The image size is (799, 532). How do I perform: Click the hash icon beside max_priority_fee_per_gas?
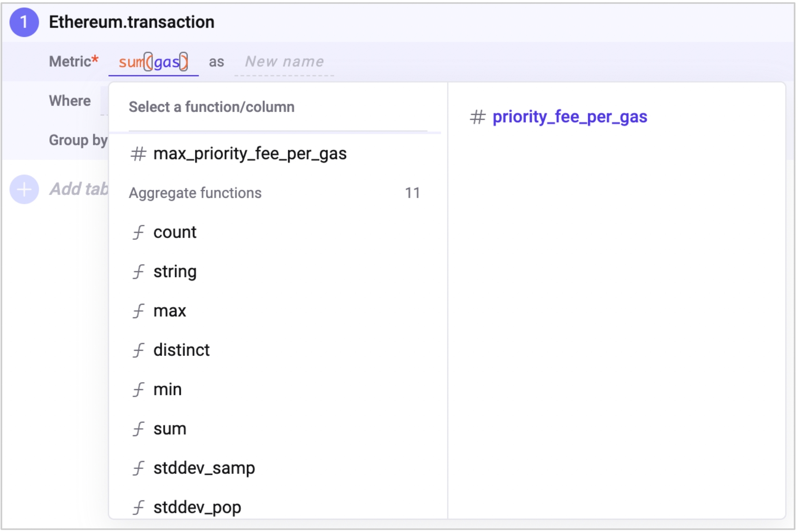tap(138, 154)
